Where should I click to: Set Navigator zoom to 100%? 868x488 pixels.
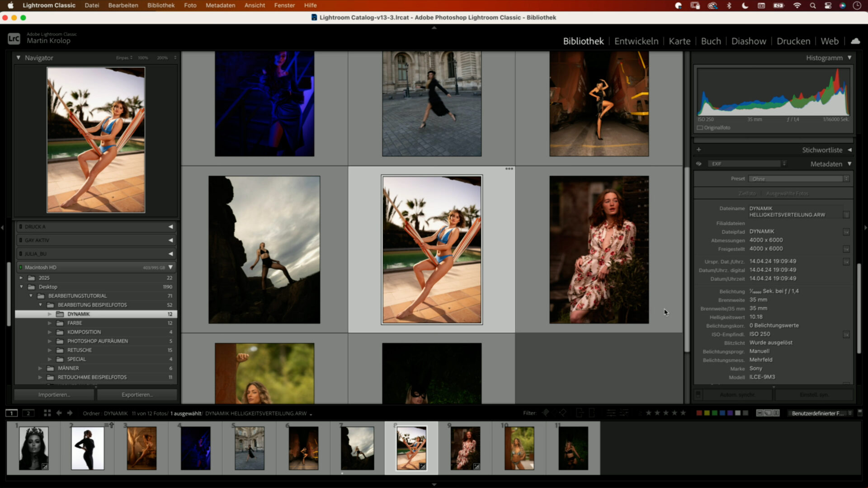(x=143, y=58)
